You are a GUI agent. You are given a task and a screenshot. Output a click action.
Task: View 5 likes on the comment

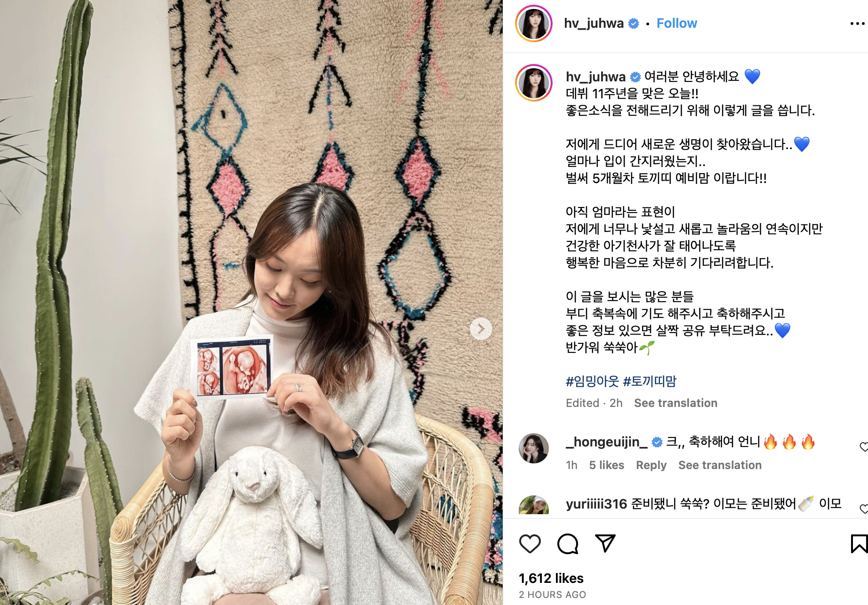click(x=606, y=465)
